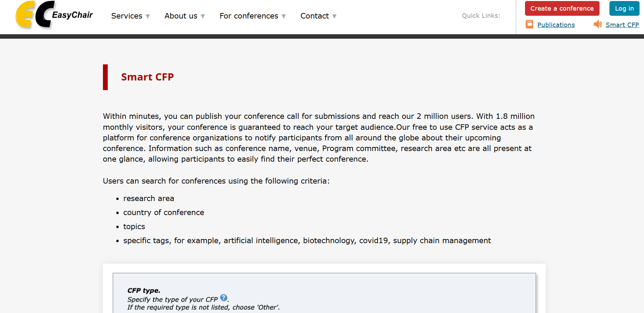
Task: Open the Smart CFP quick link
Action: (622, 25)
